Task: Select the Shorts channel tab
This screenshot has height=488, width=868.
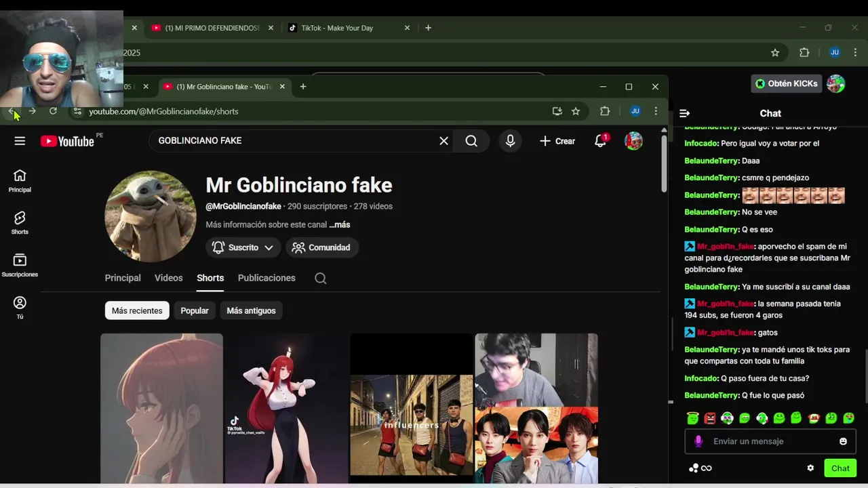Action: tap(210, 278)
